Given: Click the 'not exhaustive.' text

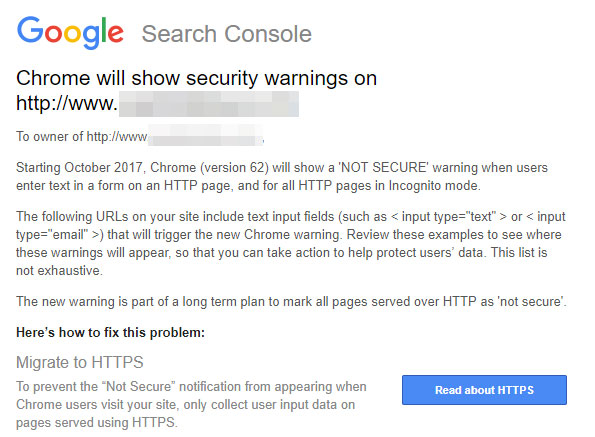Looking at the screenshot, I should coord(59,270).
